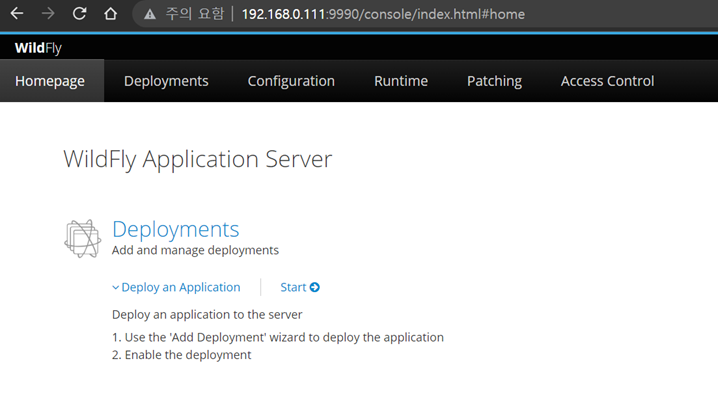
Task: Open the Configuration tab
Action: point(291,81)
